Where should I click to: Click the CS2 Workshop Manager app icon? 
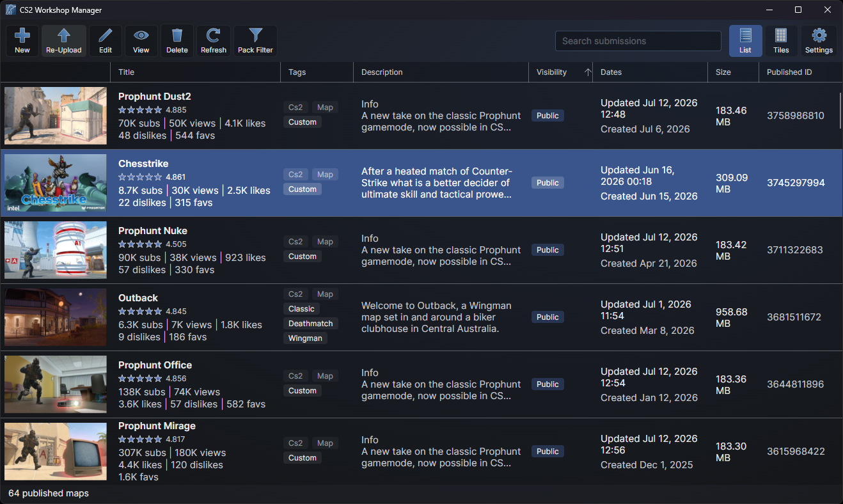11,10
